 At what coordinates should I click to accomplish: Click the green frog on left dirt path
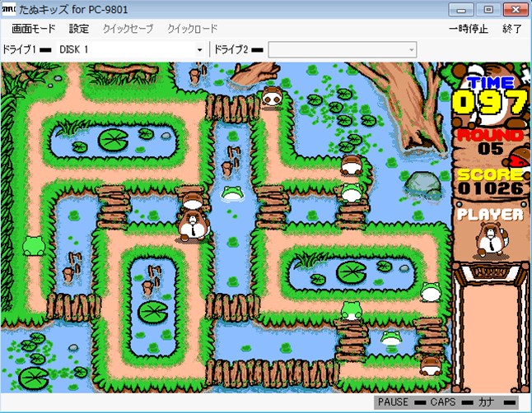tap(33, 246)
